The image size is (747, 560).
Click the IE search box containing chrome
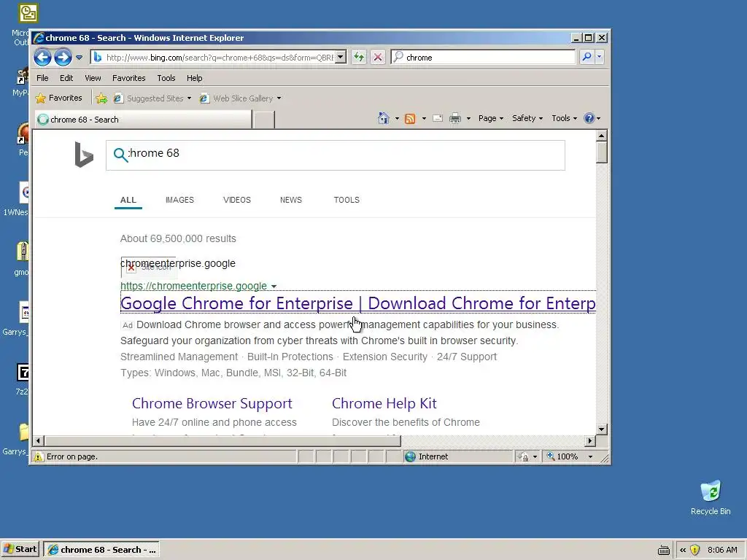(x=483, y=58)
